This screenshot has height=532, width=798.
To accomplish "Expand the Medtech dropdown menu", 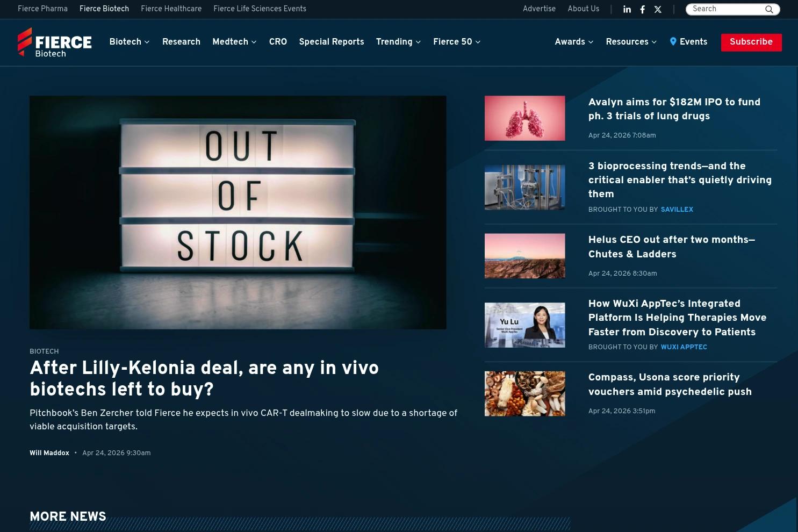I will (234, 42).
